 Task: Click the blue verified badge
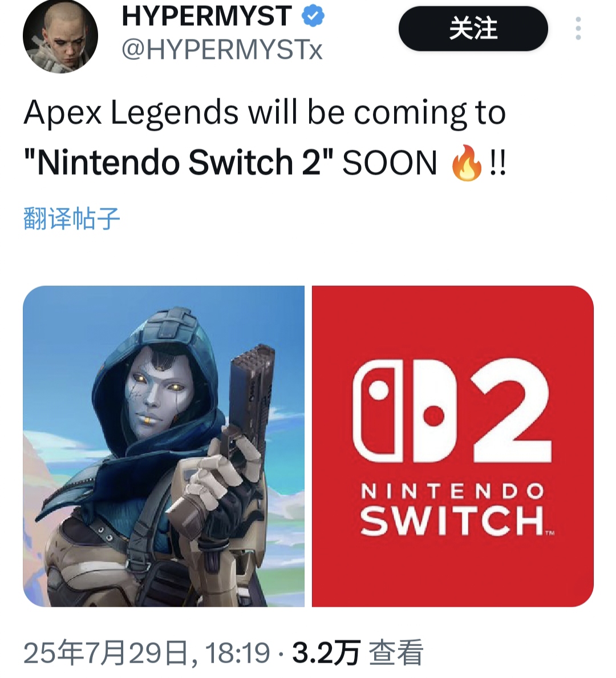point(313,16)
